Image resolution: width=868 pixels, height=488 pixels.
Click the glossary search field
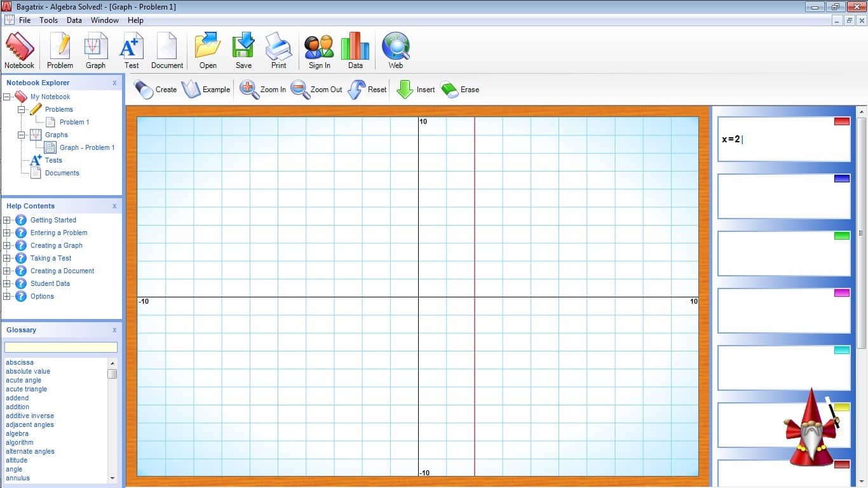[x=61, y=347]
